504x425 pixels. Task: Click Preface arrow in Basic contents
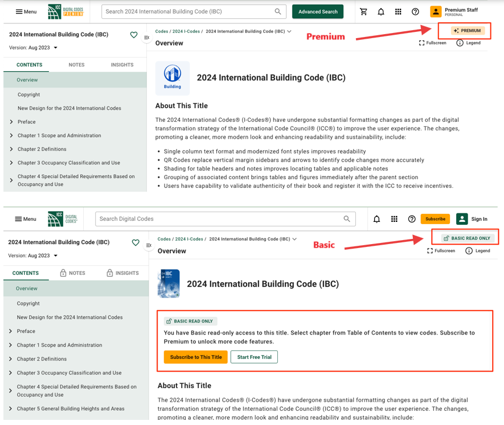pyautogui.click(x=10, y=331)
